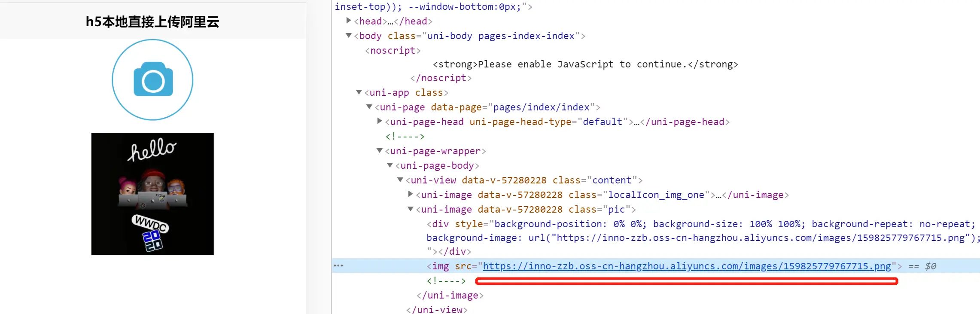Click the closing div tag line
Screen dimensions: 980x314
449,252
